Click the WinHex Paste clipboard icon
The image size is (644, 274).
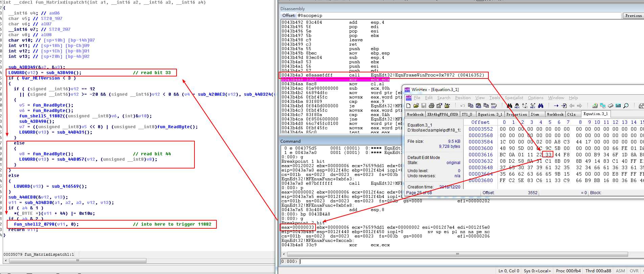[x=478, y=106]
